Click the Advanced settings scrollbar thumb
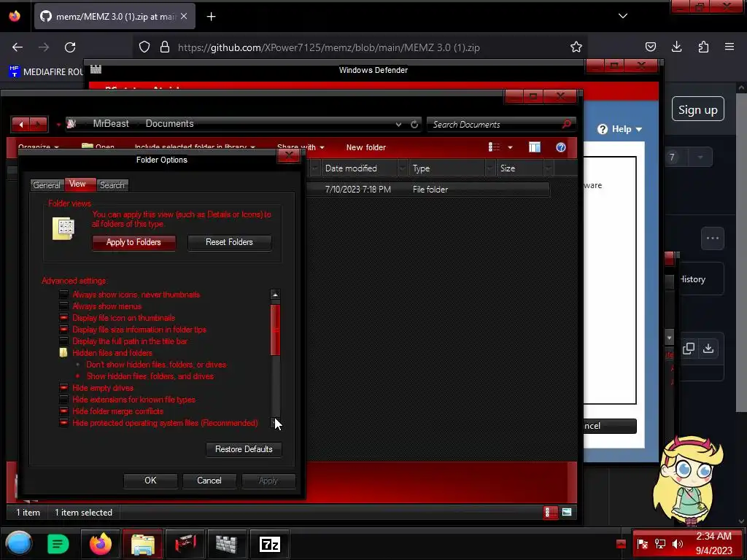This screenshot has height=560, width=747. click(x=275, y=330)
